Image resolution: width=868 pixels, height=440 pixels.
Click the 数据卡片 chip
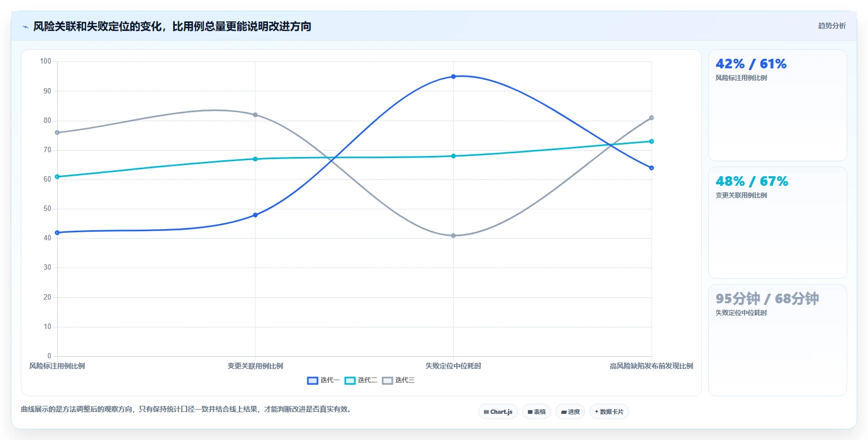[x=609, y=412]
